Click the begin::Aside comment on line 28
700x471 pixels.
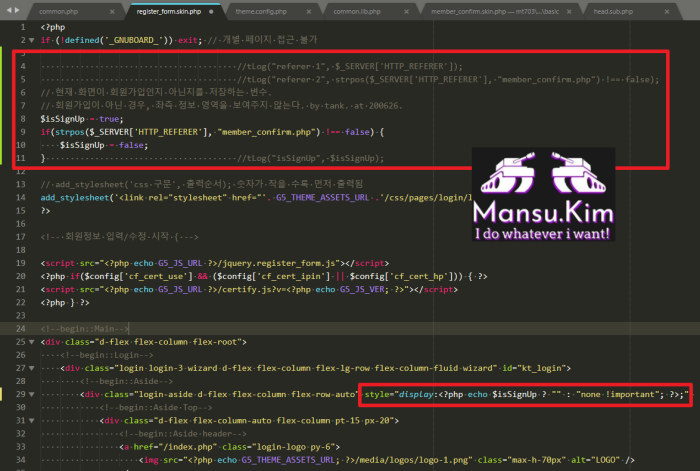pos(126,381)
